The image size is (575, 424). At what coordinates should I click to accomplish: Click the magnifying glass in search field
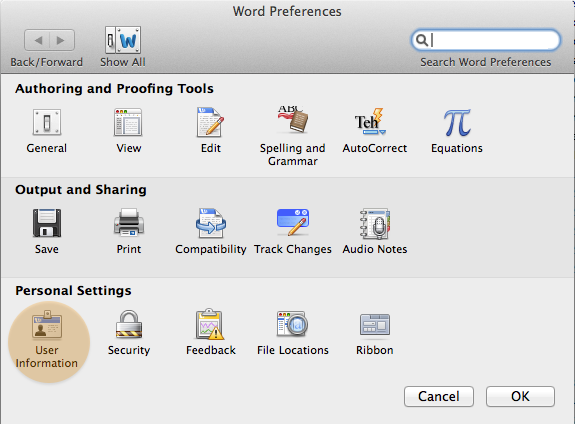(x=422, y=40)
